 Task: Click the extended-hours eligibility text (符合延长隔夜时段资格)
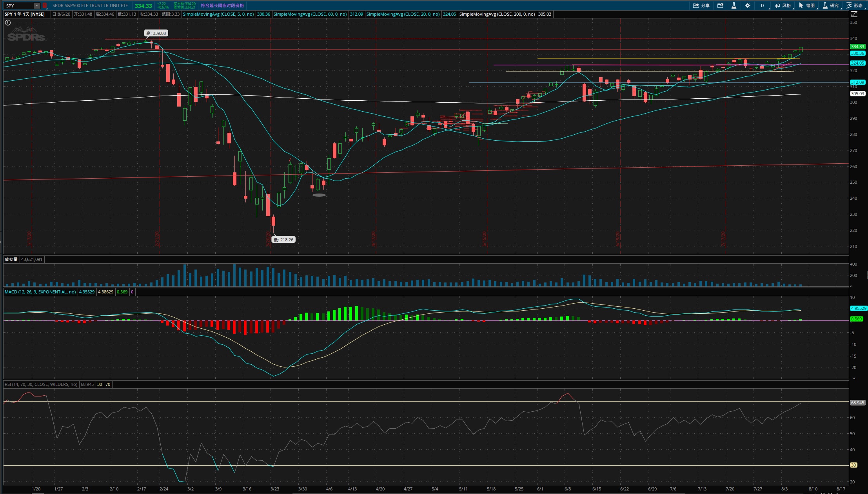point(222,5)
